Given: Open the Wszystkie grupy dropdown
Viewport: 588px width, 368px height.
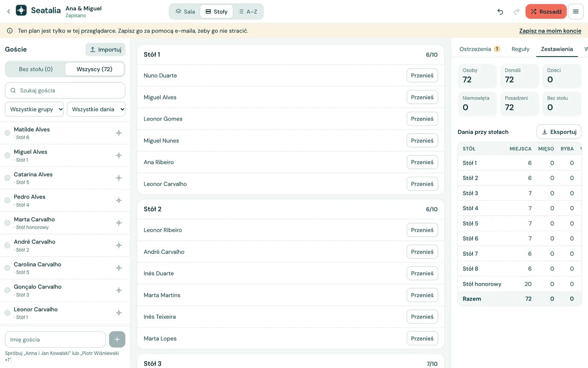Looking at the screenshot, I should coord(34,109).
